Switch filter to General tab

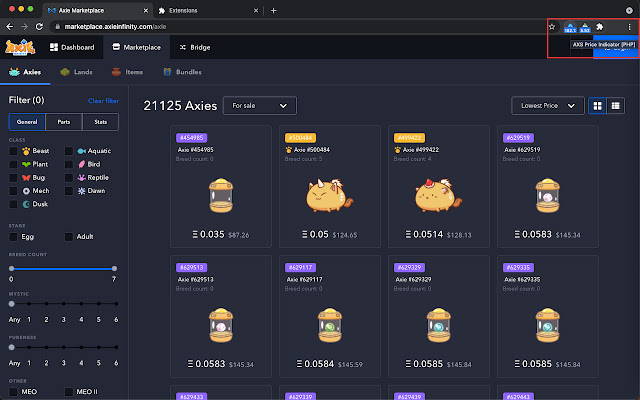[27, 122]
